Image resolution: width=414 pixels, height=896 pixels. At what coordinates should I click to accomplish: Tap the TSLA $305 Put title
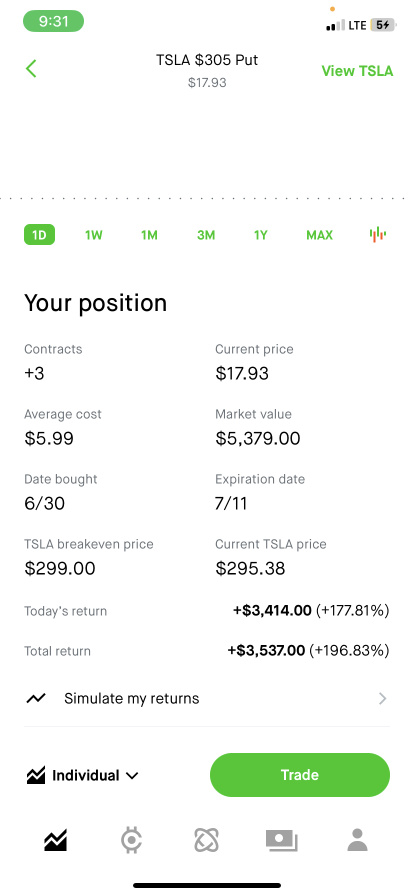coord(207,60)
